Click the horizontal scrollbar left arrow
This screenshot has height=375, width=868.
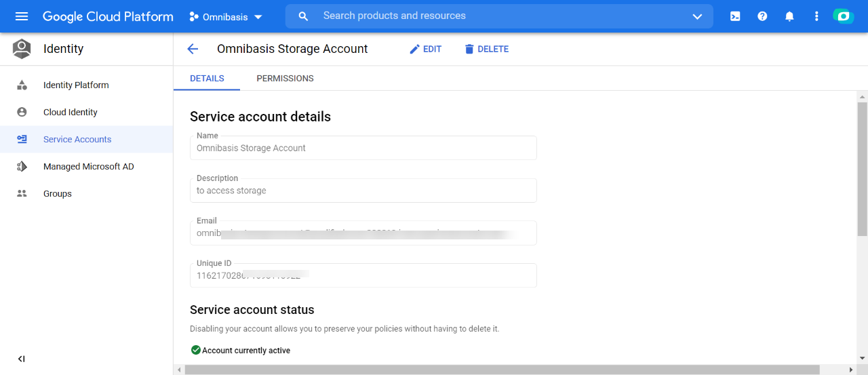tap(179, 370)
